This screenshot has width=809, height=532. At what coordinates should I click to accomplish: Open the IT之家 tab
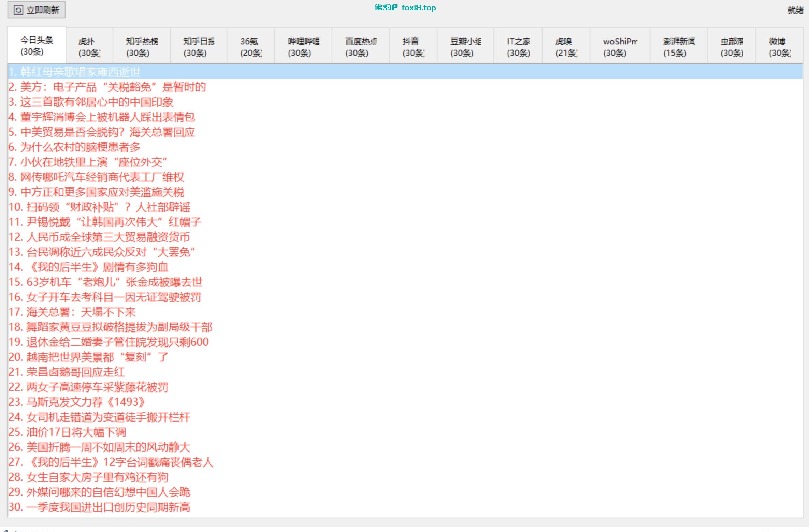tap(518, 47)
